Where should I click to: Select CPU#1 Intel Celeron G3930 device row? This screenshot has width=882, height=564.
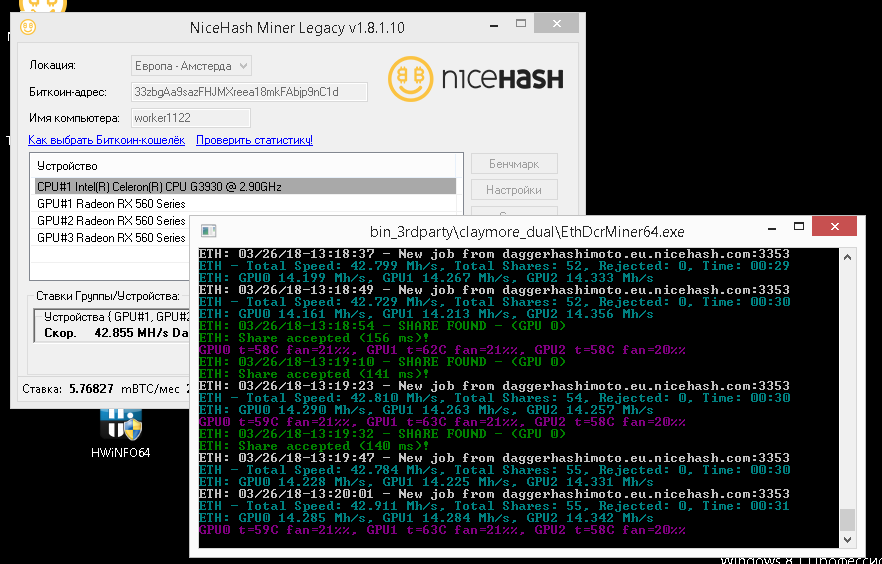pos(245,187)
